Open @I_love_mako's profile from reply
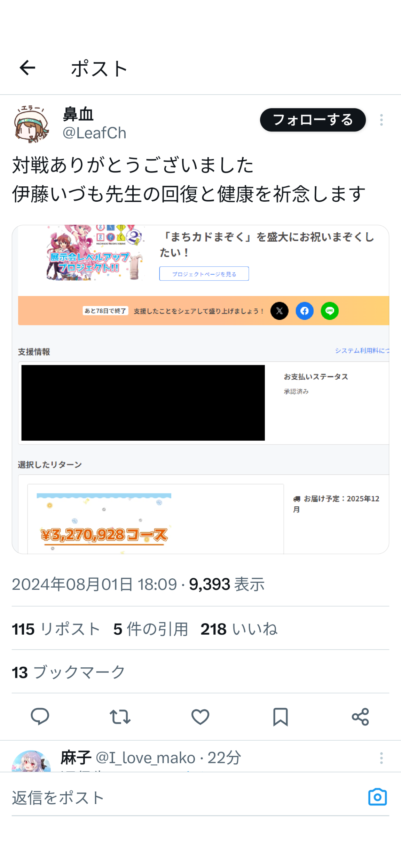The width and height of the screenshot is (401, 868). coord(146,758)
